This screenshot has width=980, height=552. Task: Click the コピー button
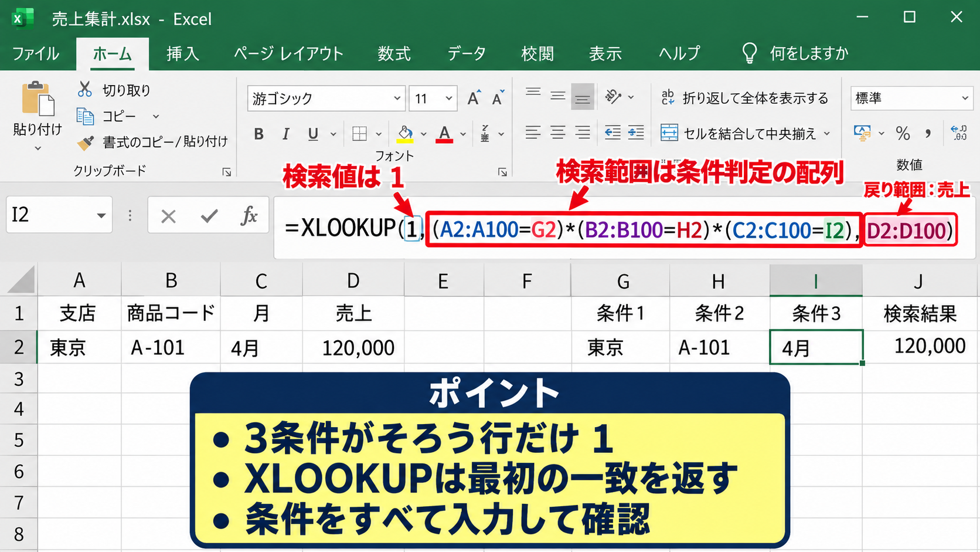point(107,116)
